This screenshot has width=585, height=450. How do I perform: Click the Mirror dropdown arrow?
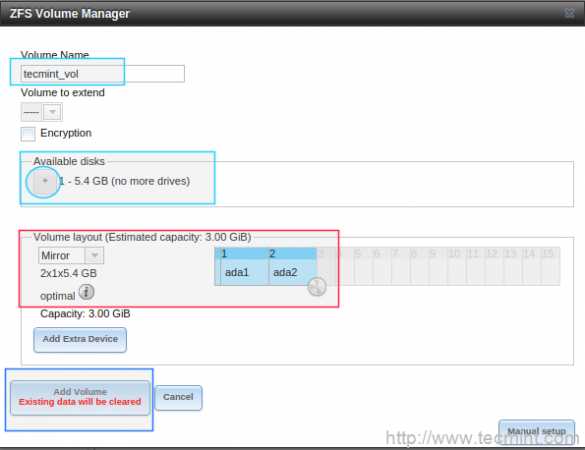pyautogui.click(x=94, y=256)
